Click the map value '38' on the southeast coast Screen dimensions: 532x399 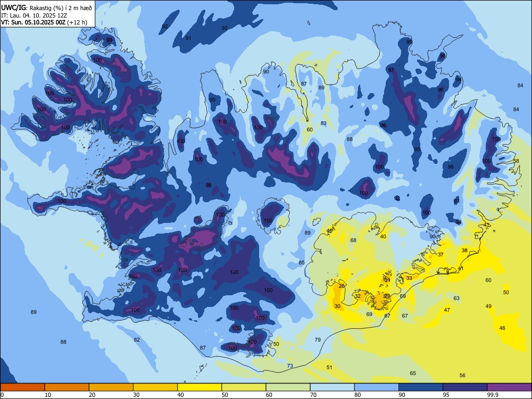click(464, 251)
